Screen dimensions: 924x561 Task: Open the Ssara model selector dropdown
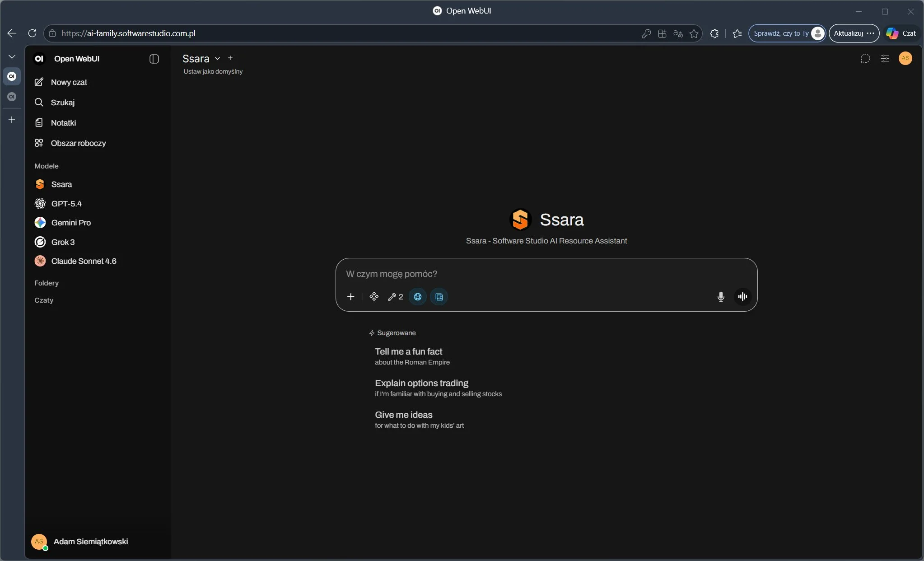click(x=201, y=59)
